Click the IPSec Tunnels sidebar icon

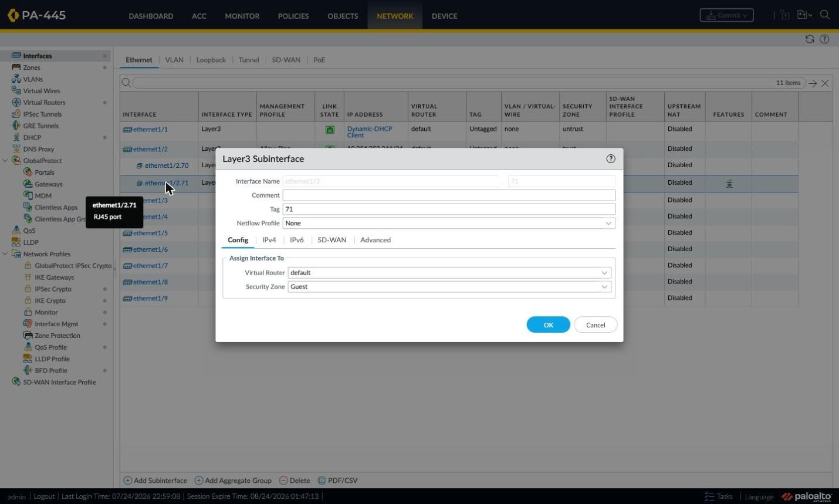click(16, 114)
